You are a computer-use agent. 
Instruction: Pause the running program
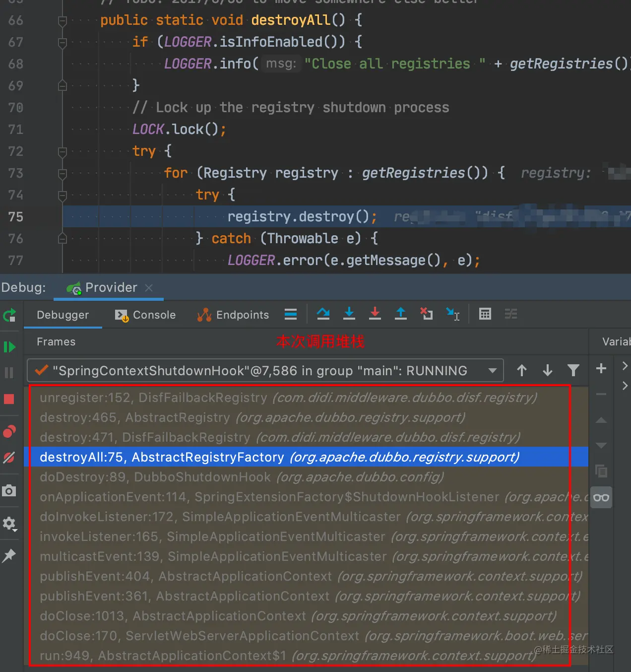point(9,373)
